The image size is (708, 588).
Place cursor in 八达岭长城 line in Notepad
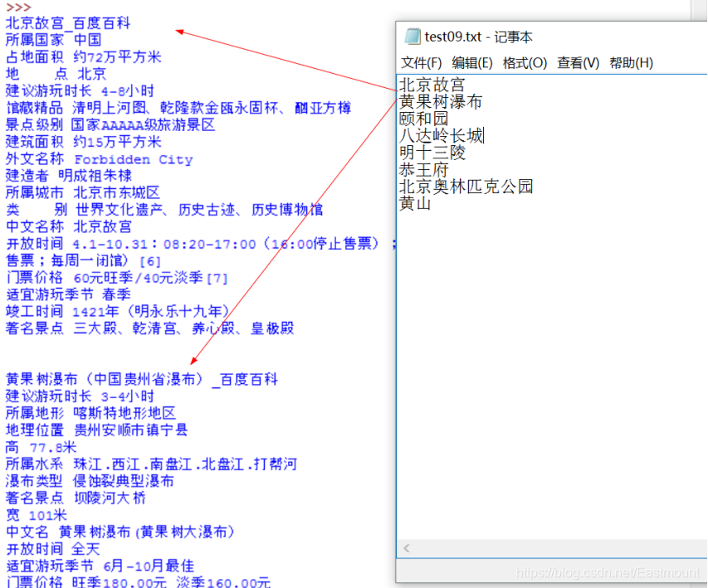pyautogui.click(x=441, y=135)
